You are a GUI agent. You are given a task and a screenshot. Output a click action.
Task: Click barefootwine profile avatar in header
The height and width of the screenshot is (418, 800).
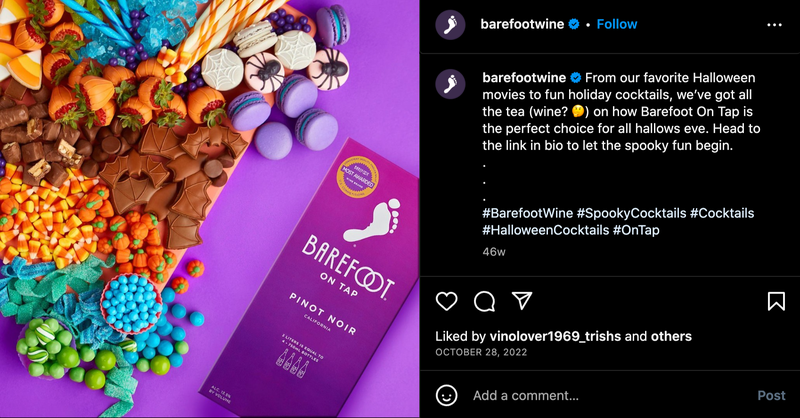pos(450,24)
